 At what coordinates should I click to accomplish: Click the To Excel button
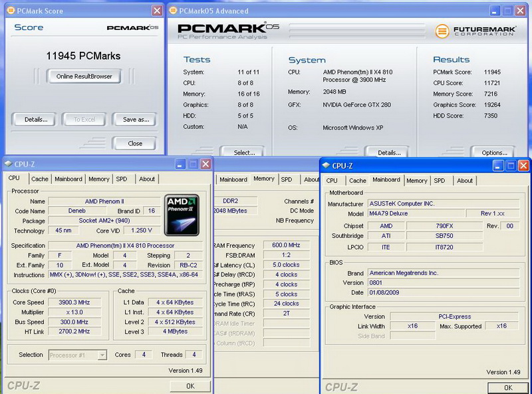point(84,120)
